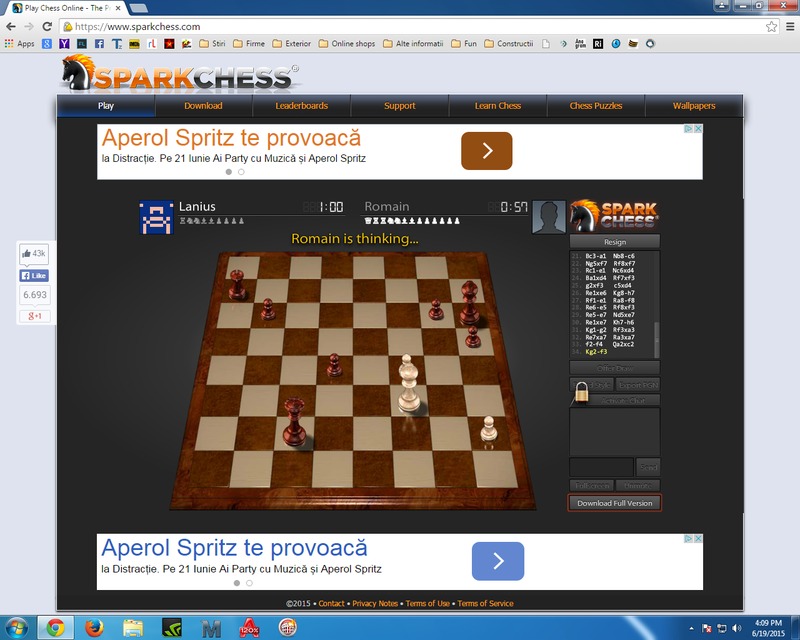The width and height of the screenshot is (800, 640).
Task: Open the Facebook bookmark icon
Action: coord(99,44)
